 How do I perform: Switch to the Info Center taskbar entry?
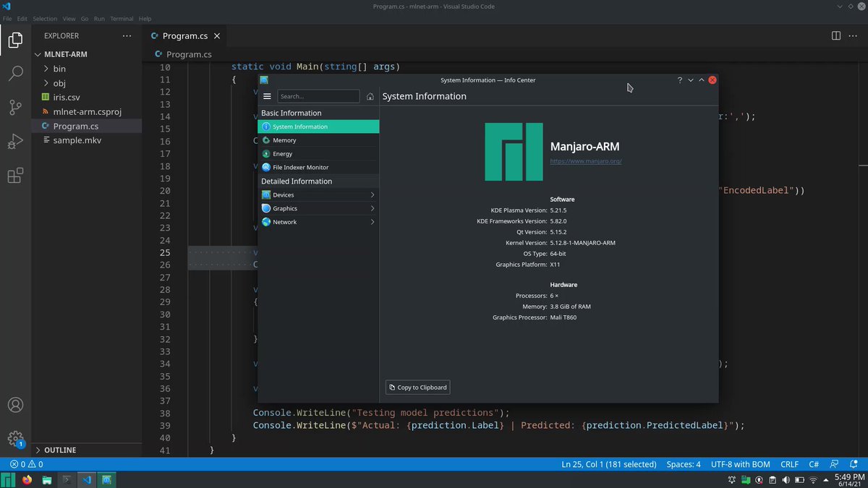(106, 479)
